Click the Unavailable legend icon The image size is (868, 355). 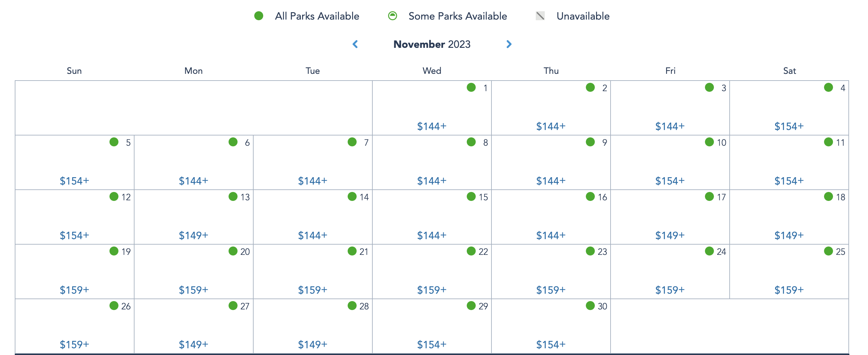point(540,16)
